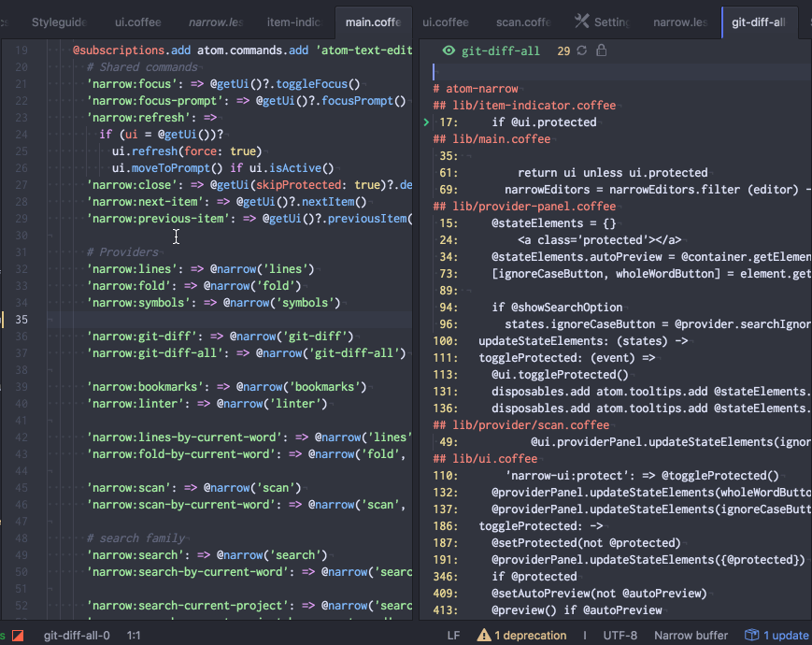Switch to the main.coffee tab

point(373,21)
